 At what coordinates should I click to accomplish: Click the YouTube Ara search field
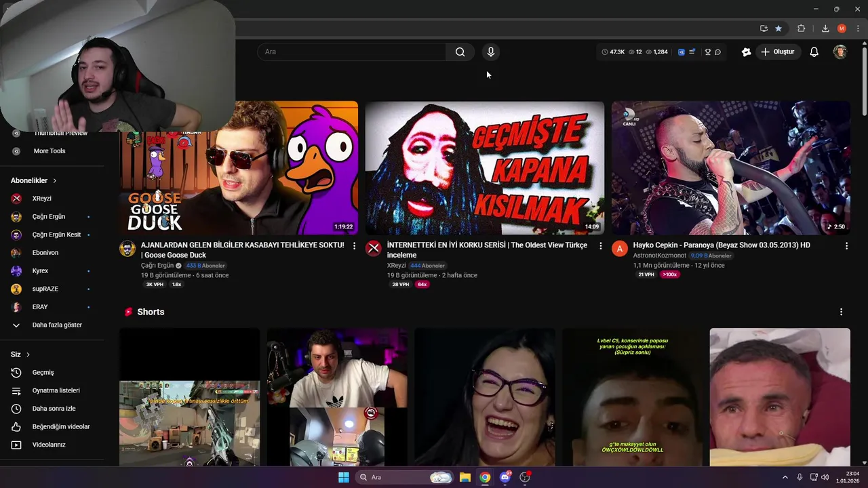point(351,52)
